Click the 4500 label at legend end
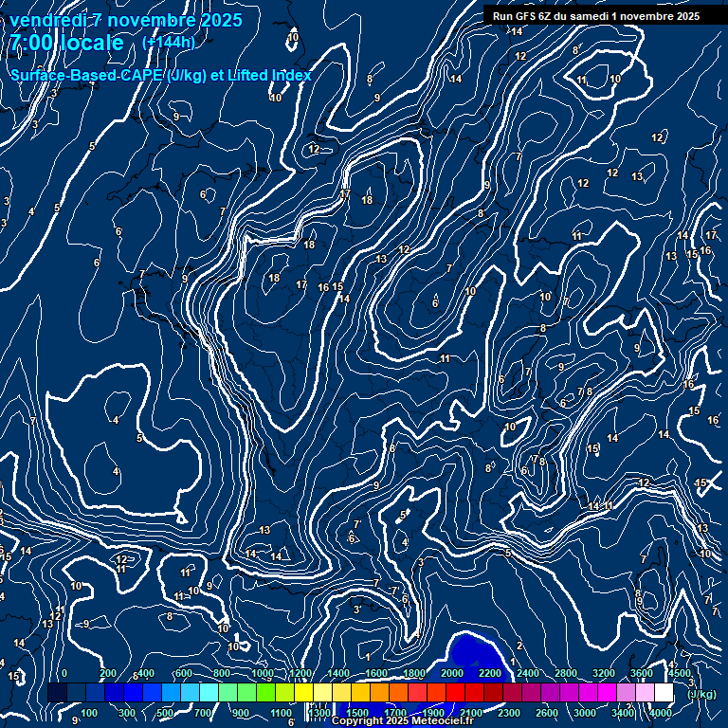This screenshot has height=728, width=728. coord(681,673)
